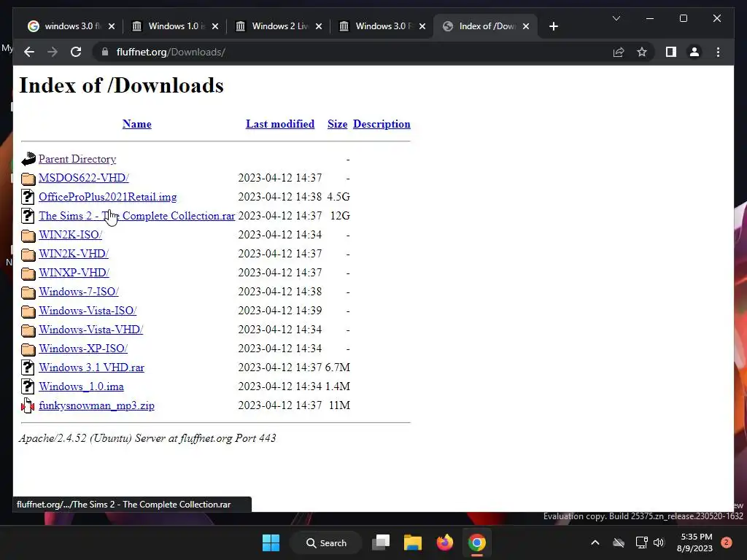This screenshot has width=747, height=560.
Task: Click the Chrome taskbar icon
Action: (477, 542)
